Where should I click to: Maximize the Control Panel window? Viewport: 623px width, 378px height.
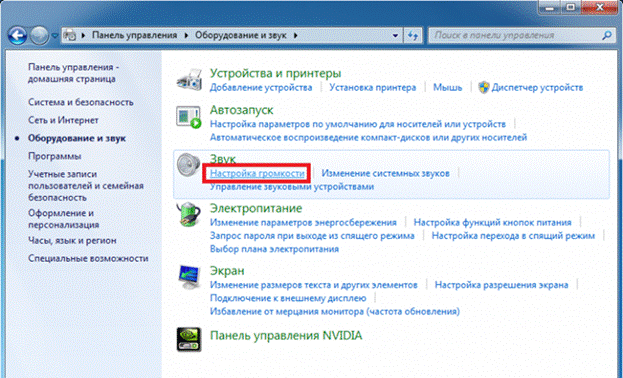pyautogui.click(x=571, y=8)
